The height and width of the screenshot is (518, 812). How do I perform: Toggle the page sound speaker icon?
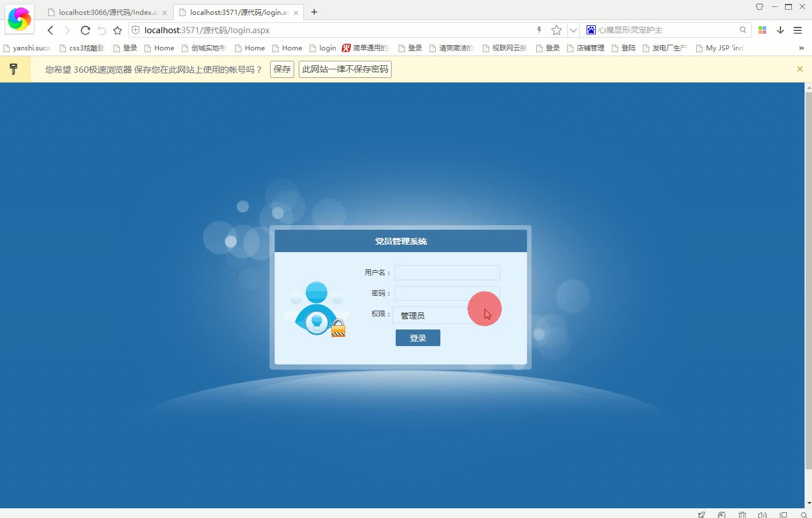click(762, 515)
